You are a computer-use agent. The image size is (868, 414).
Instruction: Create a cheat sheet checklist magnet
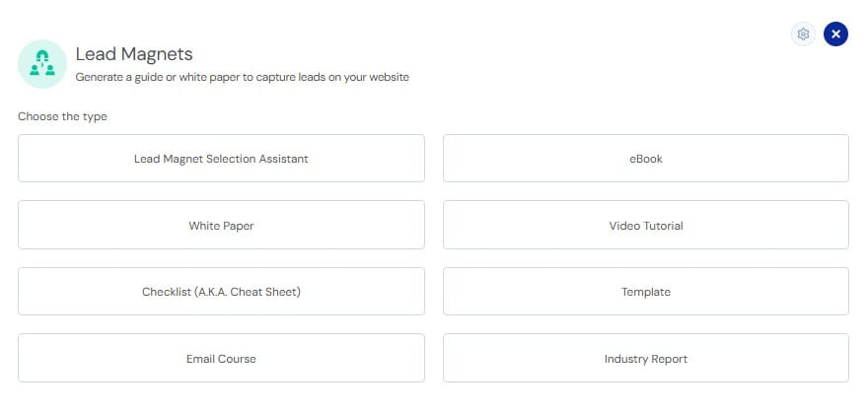click(221, 292)
